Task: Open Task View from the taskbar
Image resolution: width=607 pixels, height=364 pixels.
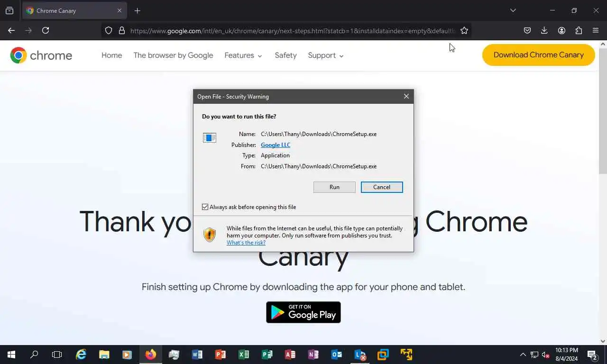Action: coord(57,355)
